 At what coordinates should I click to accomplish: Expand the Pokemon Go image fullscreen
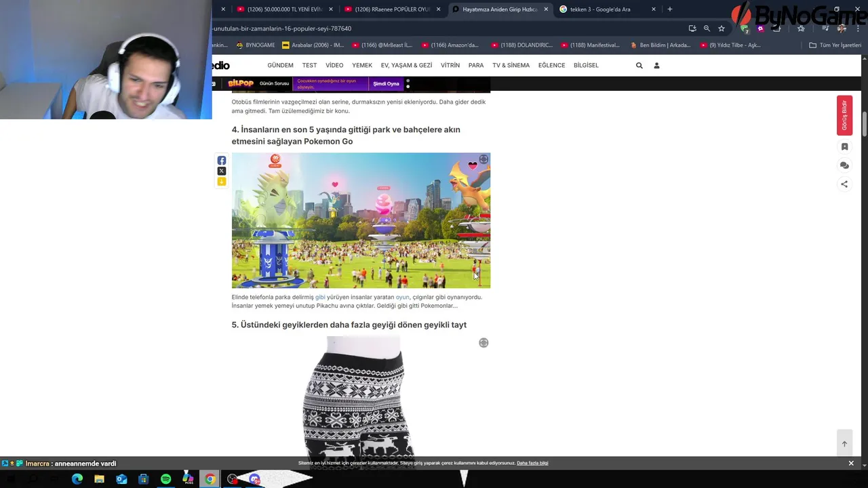484,160
